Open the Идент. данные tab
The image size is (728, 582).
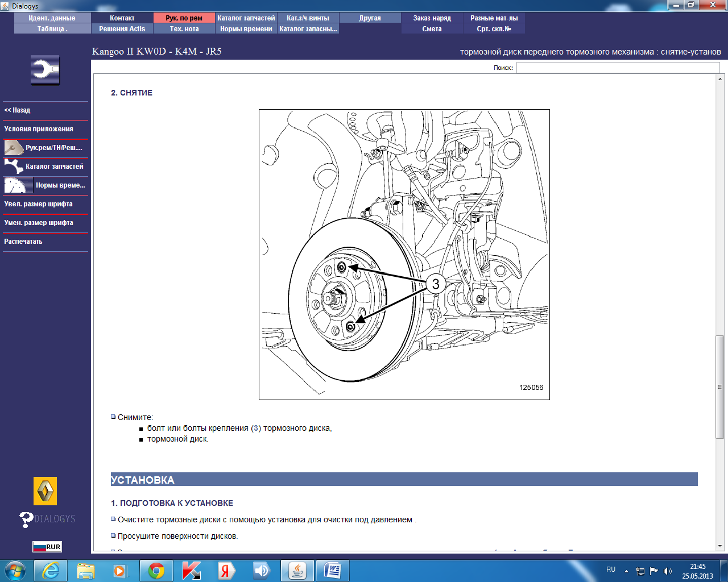[52, 18]
